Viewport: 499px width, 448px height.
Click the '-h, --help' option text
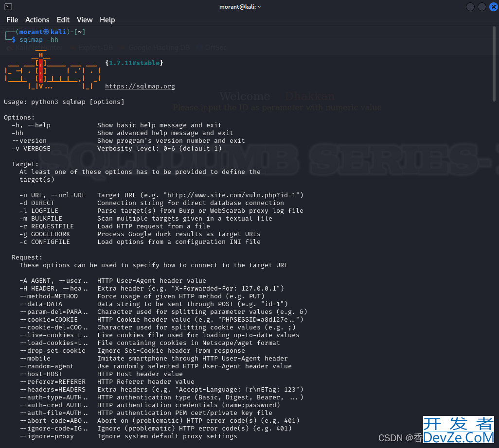tap(31, 125)
